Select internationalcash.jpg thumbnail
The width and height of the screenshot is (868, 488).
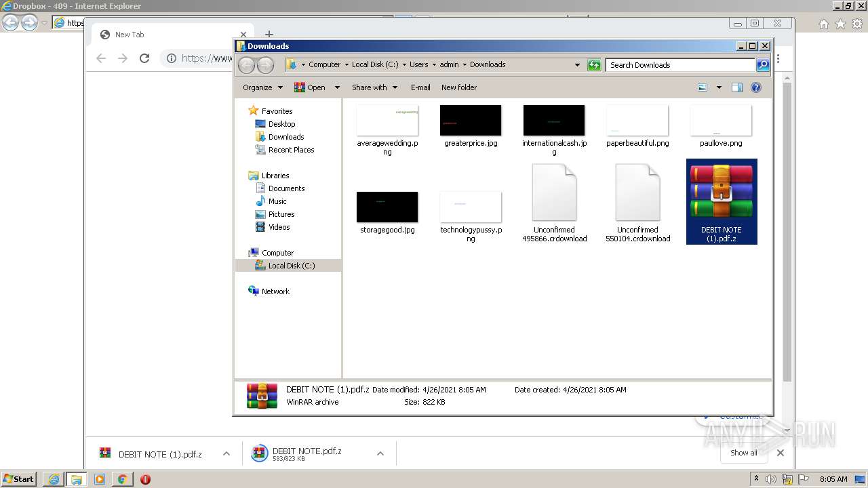pyautogui.click(x=554, y=121)
